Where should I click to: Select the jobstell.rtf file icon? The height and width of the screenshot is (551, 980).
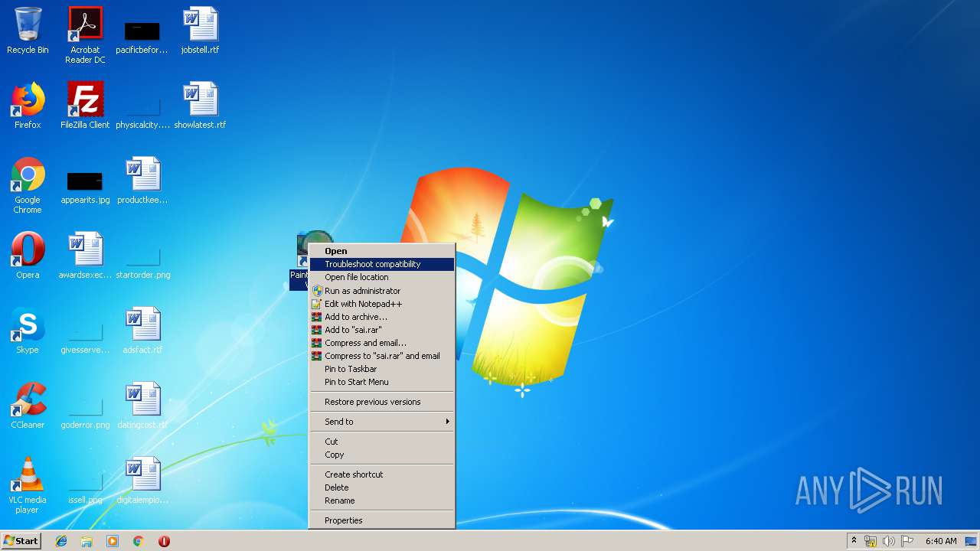pyautogui.click(x=200, y=31)
